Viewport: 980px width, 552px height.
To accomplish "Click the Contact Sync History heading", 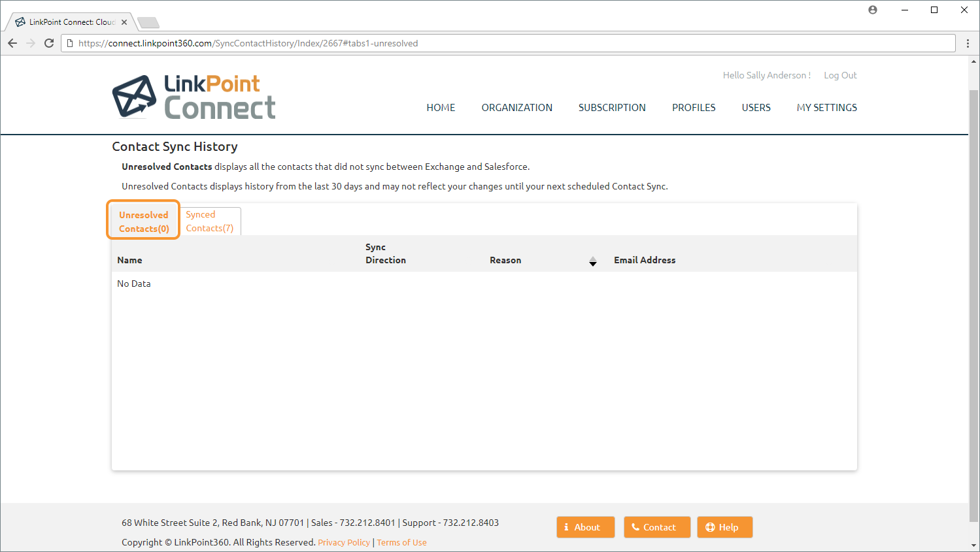I will [175, 147].
